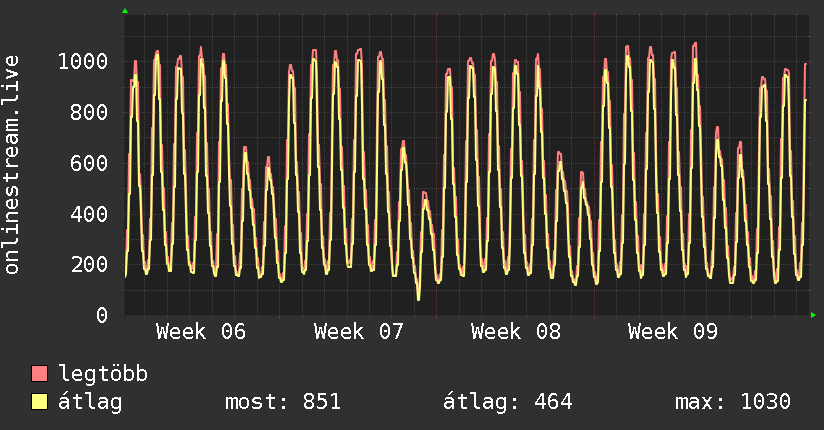This screenshot has height=430, width=824.
Task: Select the átlag legend label
Action: (90, 402)
